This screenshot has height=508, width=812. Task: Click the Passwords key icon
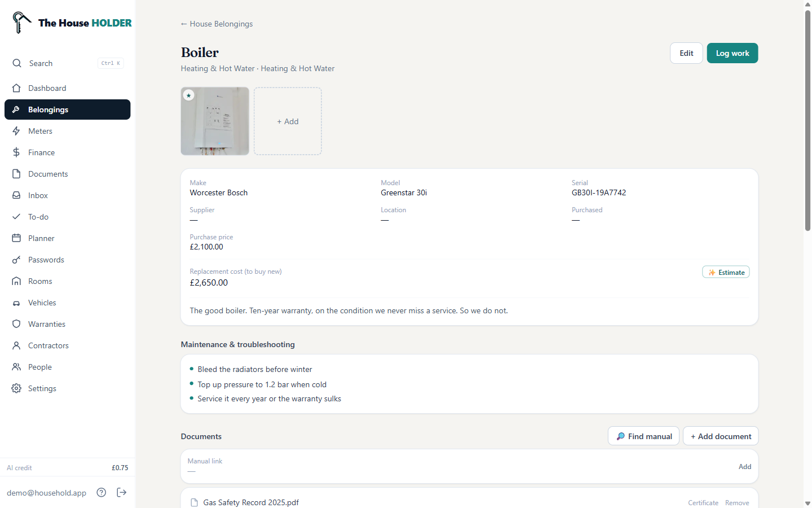pyautogui.click(x=16, y=260)
